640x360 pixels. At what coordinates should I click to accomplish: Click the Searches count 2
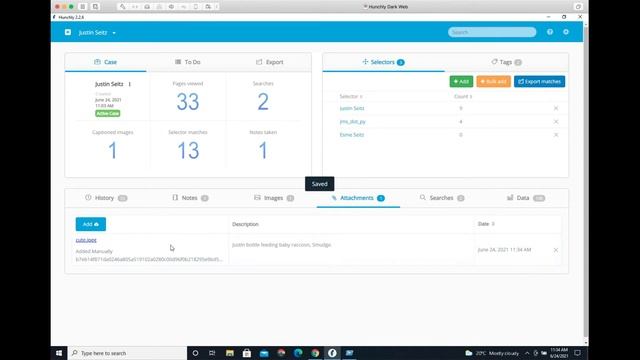click(x=263, y=102)
